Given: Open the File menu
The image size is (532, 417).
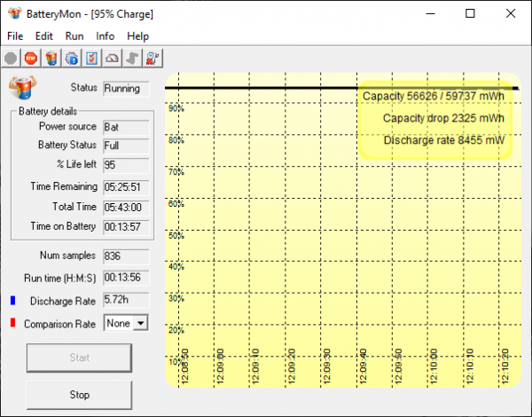Looking at the screenshot, I should click(15, 36).
